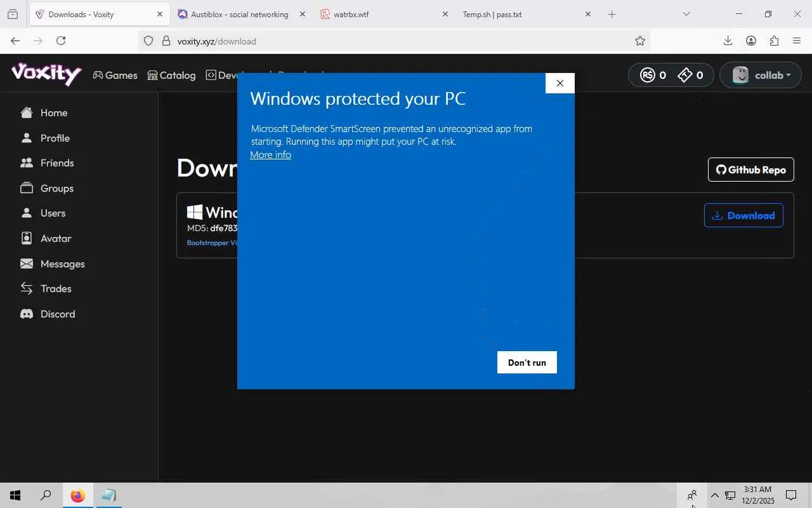
Task: Close the watrbx.wtf tab
Action: point(445,14)
